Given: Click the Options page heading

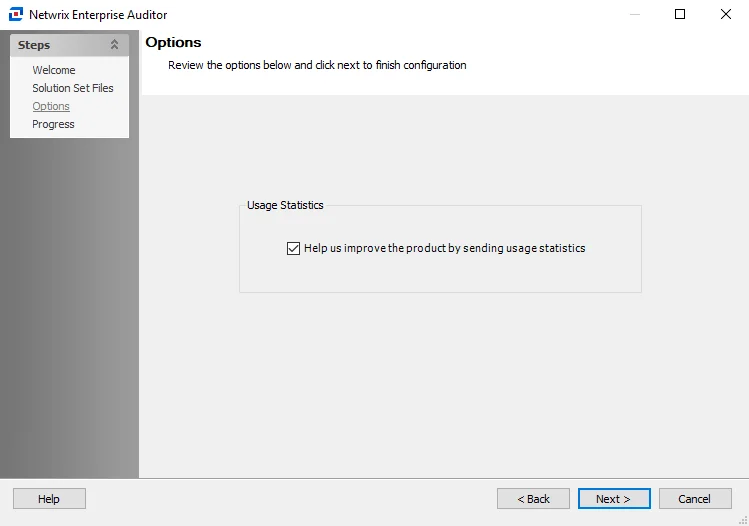Looking at the screenshot, I should pyautogui.click(x=173, y=43).
